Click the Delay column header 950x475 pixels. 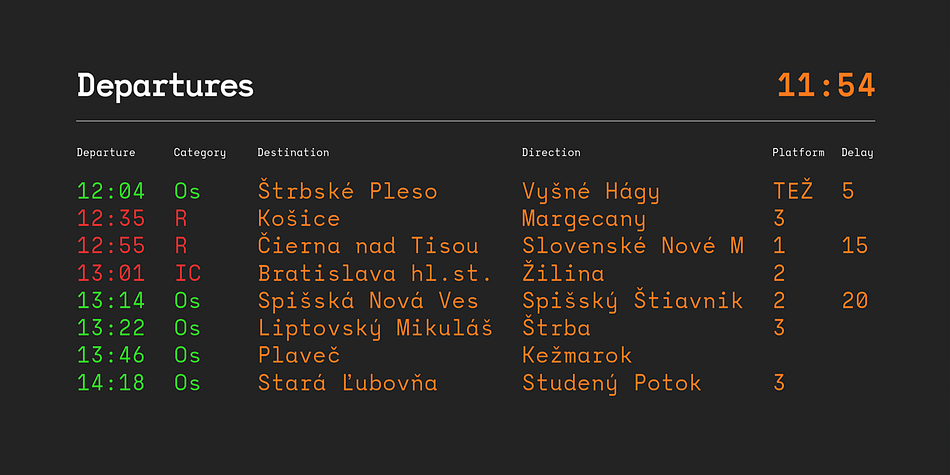point(857,153)
